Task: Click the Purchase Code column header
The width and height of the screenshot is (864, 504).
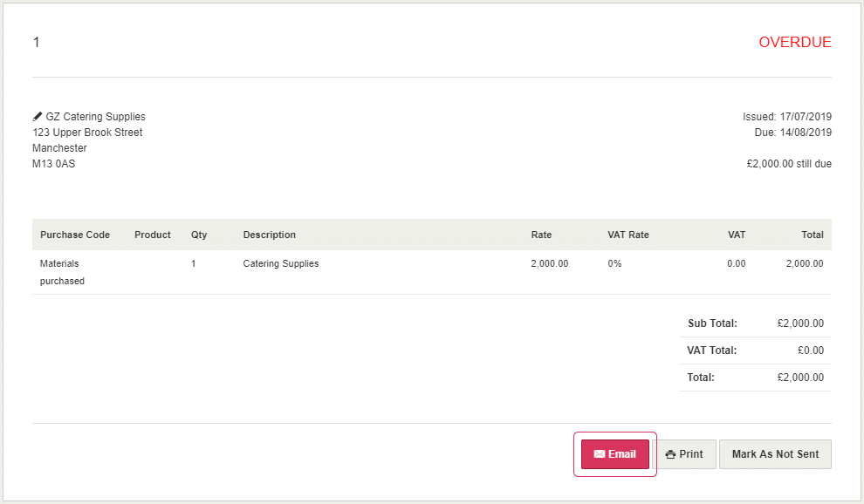Action: coord(75,235)
